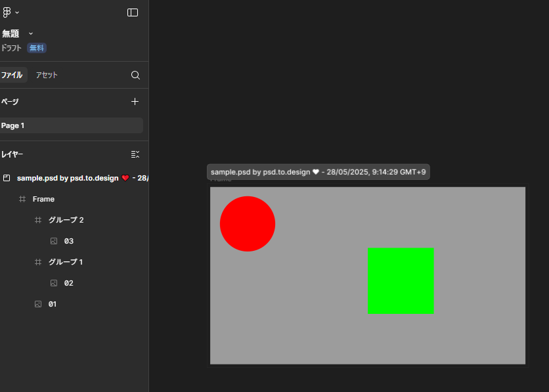Select layer 02 in layer list
The image size is (549, 392).
pyautogui.click(x=69, y=283)
